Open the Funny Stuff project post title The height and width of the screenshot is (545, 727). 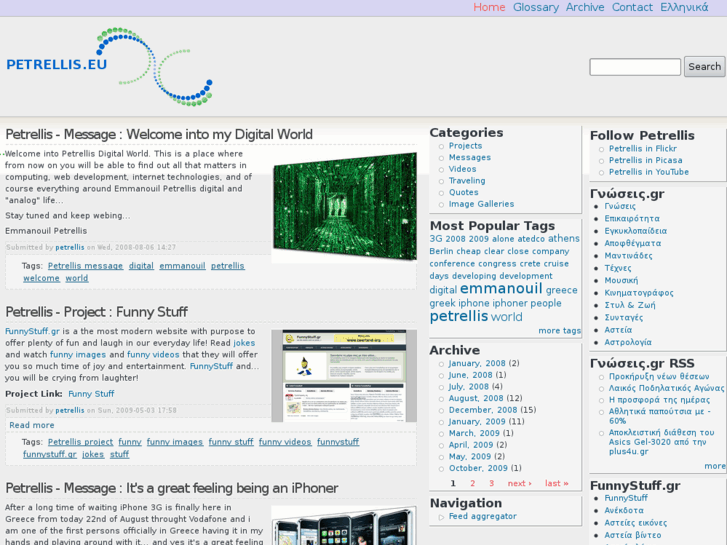(96, 312)
